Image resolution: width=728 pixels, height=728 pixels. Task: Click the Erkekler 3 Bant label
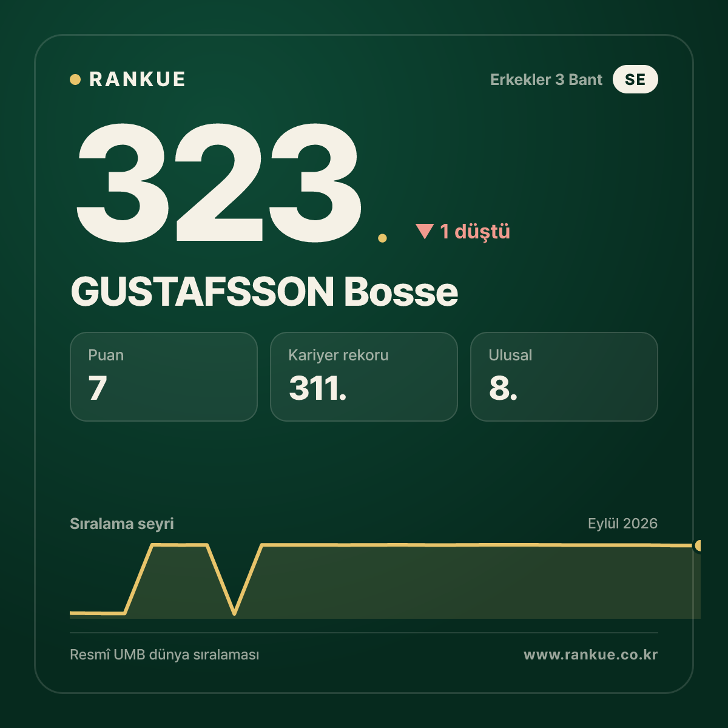(546, 79)
